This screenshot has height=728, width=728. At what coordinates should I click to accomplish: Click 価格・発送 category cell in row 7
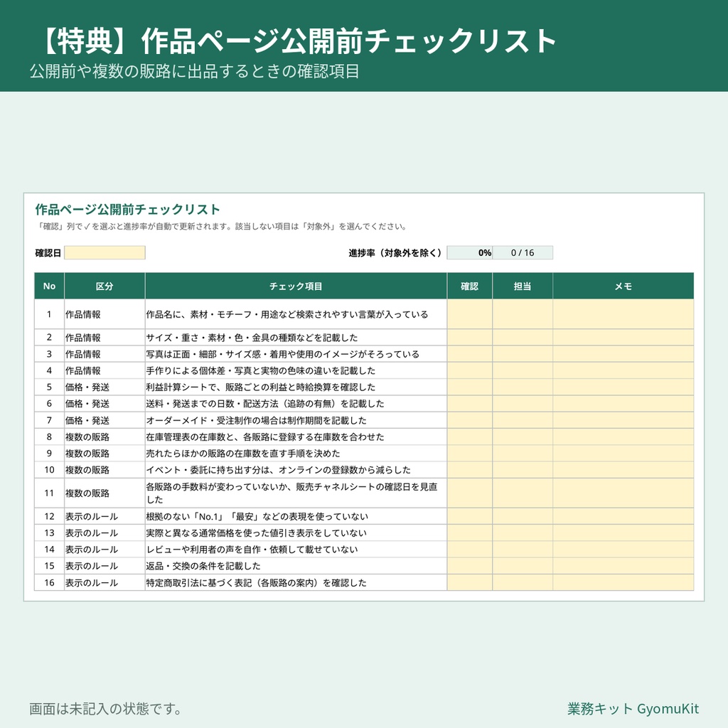[x=105, y=420]
